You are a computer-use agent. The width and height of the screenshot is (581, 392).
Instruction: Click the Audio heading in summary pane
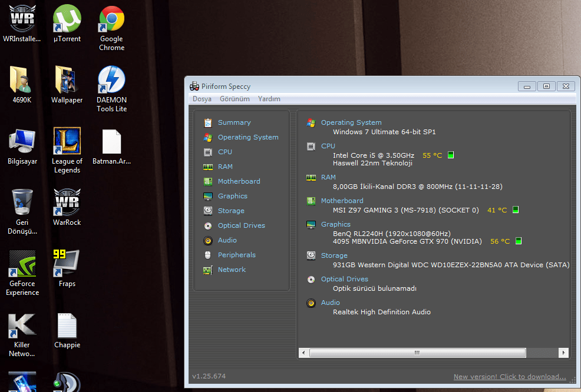tap(330, 303)
